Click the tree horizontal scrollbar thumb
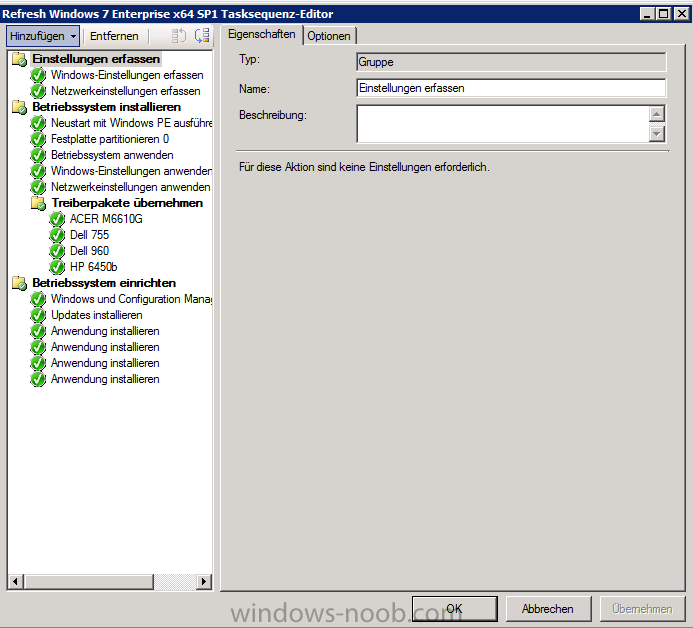Screen dimensions: 693x628 click(88, 581)
